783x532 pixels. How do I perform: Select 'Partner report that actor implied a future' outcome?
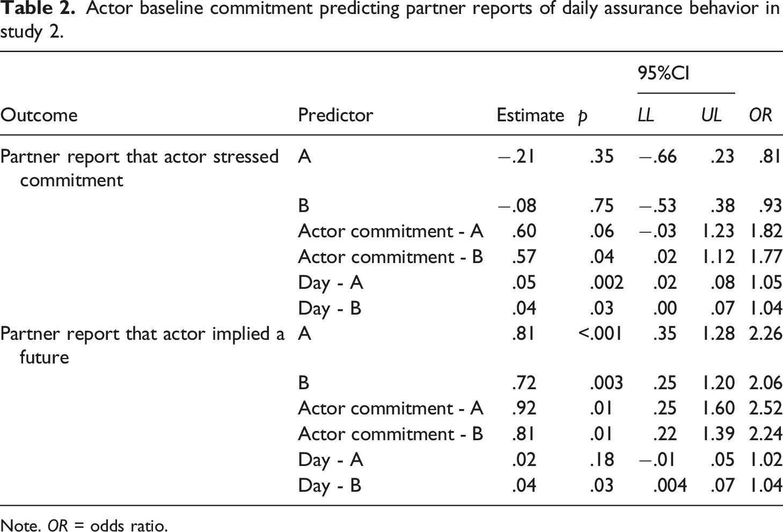tap(142, 345)
